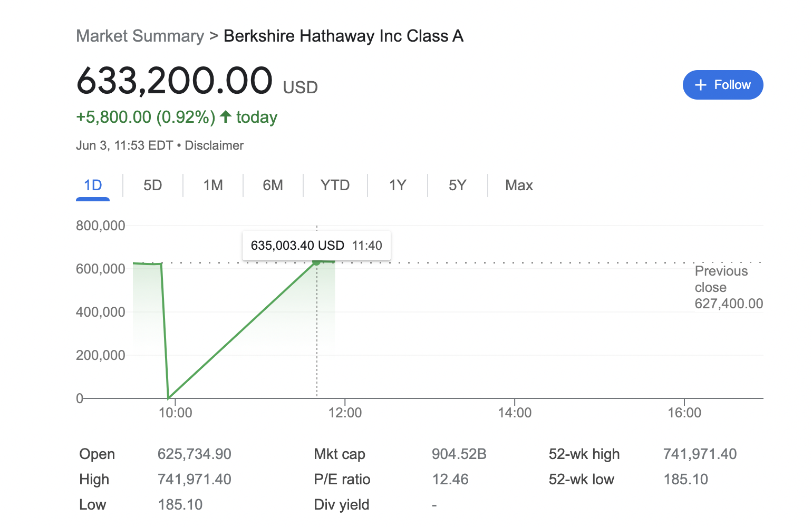Click the 14:00 marker on time axis
Viewport: 812px width, 527px height.
coord(515,412)
